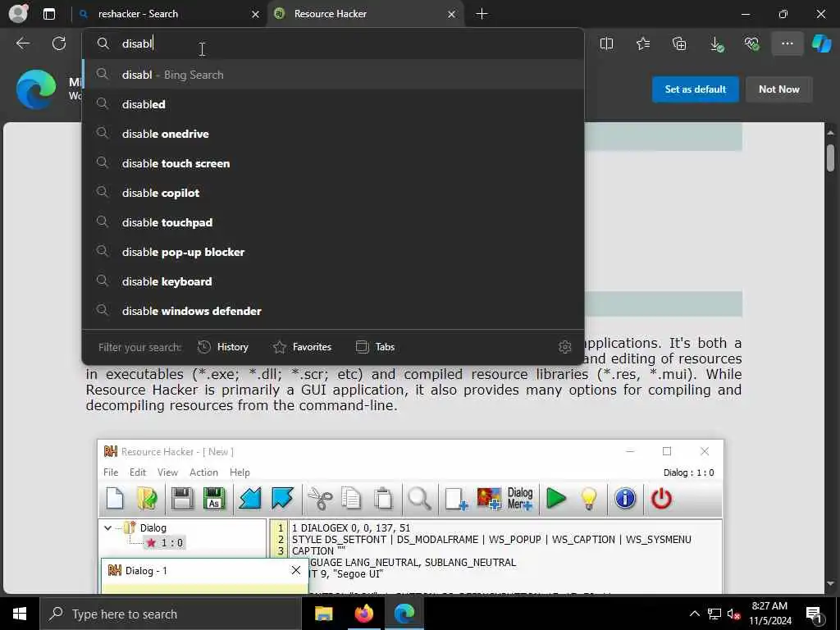Image resolution: width=840 pixels, height=630 pixels.
Task: Open a new browser tab
Action: click(482, 14)
